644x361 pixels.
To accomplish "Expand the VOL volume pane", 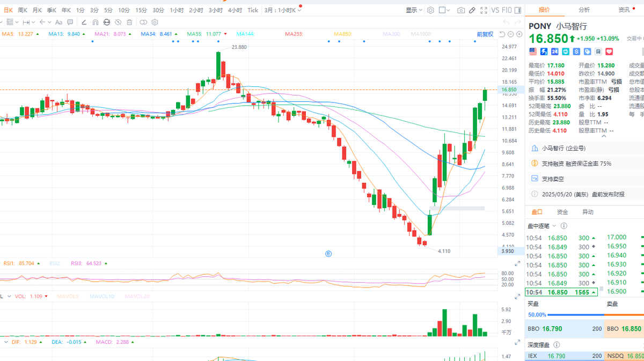I will coord(517,296).
